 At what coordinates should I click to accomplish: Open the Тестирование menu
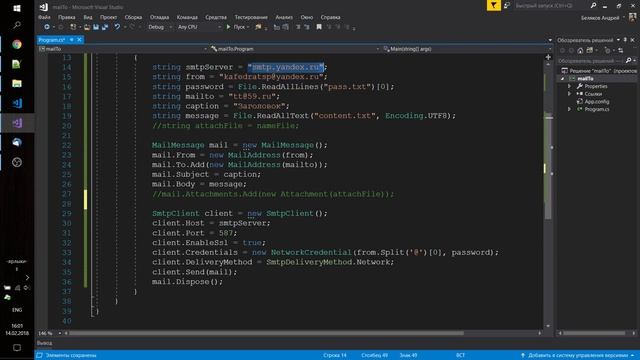(x=251, y=17)
